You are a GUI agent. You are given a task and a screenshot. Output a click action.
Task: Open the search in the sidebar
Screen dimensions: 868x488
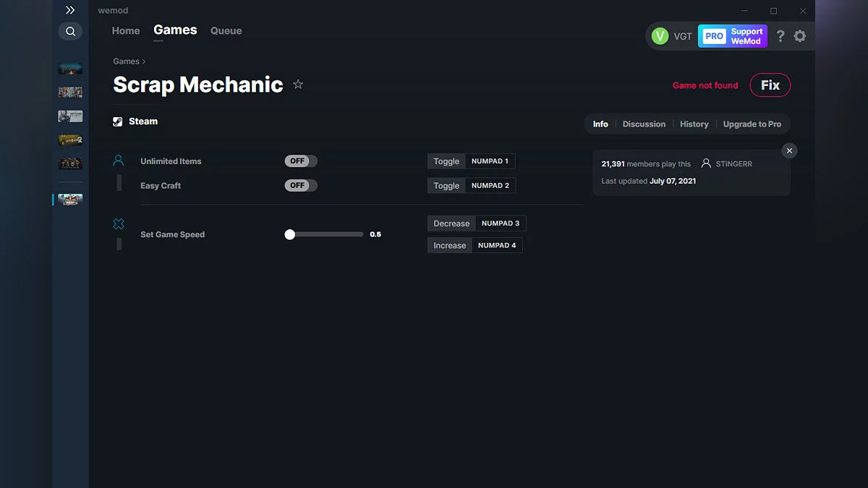click(x=70, y=31)
